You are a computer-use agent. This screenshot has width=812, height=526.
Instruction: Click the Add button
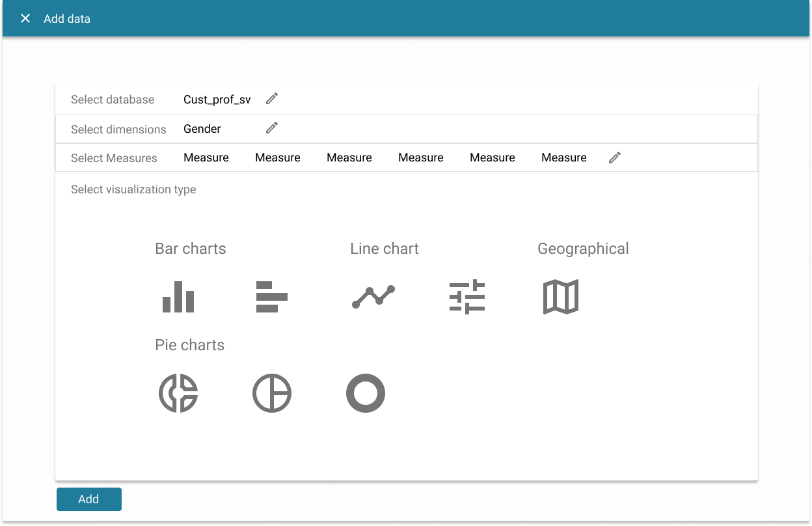click(89, 499)
